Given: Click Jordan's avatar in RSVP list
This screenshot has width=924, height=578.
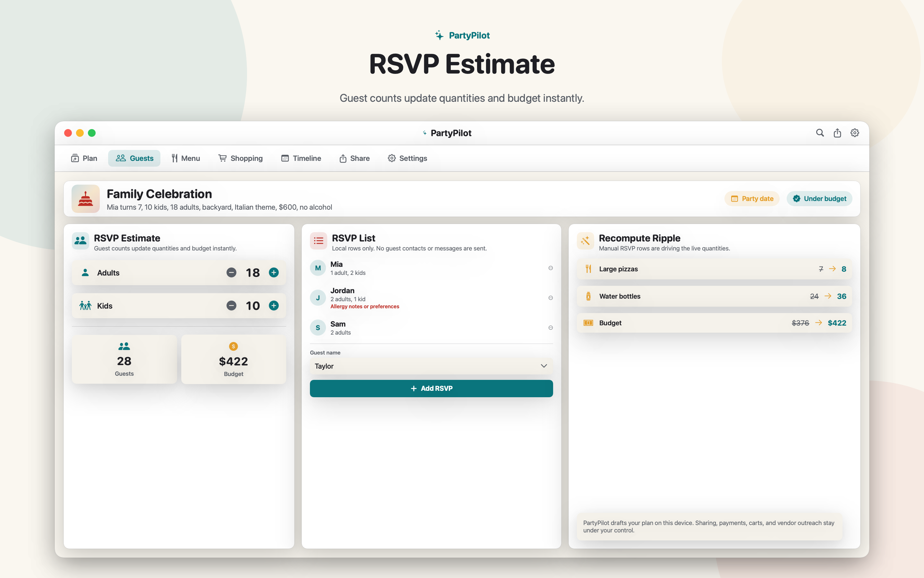Looking at the screenshot, I should pyautogui.click(x=318, y=298).
